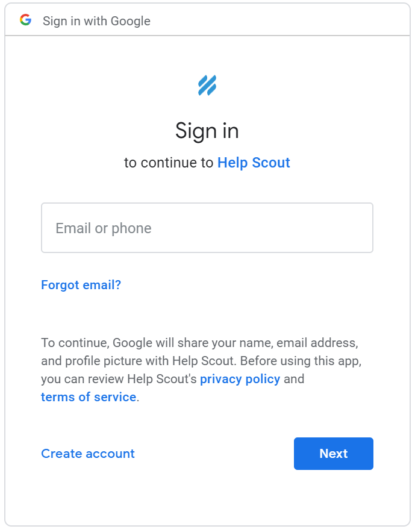Click the blue Help Scout logo icon
The height and width of the screenshot is (532, 415).
pyautogui.click(x=207, y=85)
